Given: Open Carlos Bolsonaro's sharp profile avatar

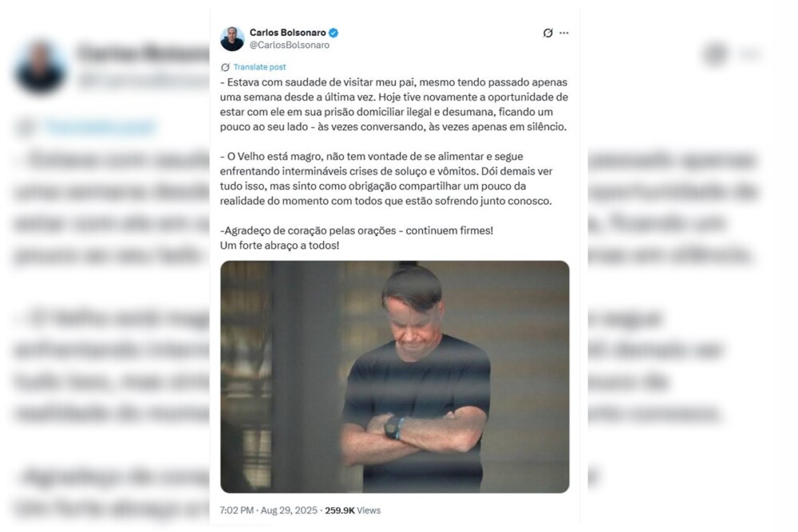Looking at the screenshot, I should point(232,38).
